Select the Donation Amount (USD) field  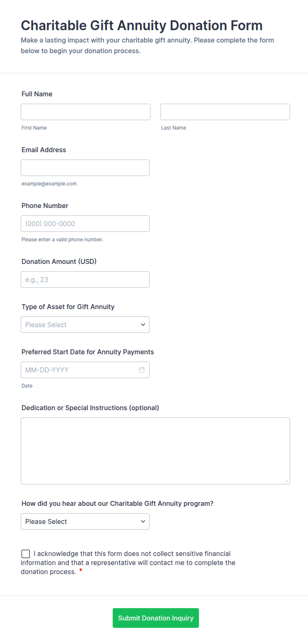pyautogui.click(x=85, y=280)
